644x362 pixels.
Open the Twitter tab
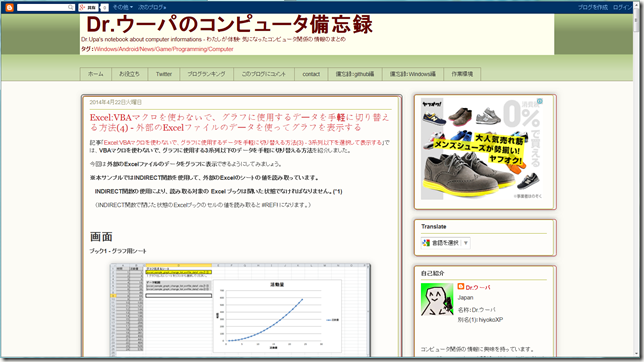click(163, 74)
